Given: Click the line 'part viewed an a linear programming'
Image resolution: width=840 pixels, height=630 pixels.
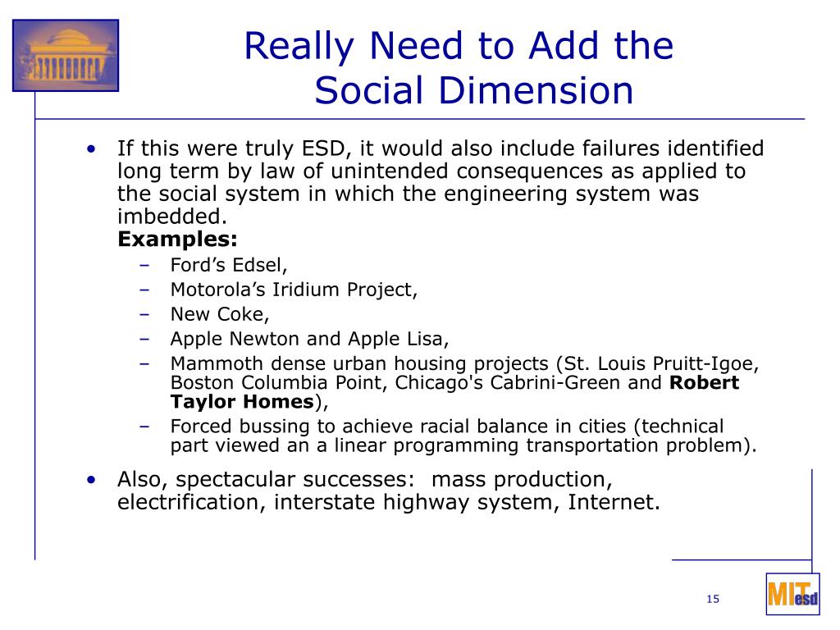Looking at the screenshot, I should click(x=463, y=445).
